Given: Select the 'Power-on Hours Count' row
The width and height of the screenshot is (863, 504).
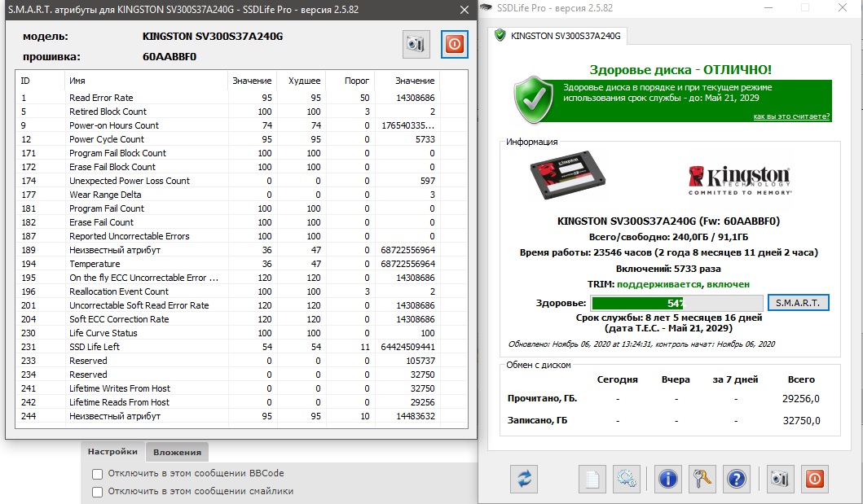Looking at the screenshot, I should pos(241,125).
